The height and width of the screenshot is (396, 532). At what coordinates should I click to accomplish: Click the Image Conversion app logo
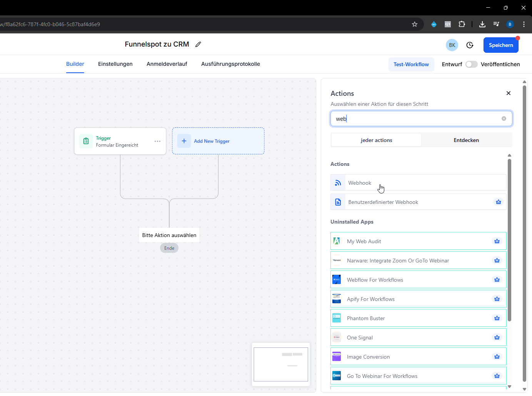point(337,357)
